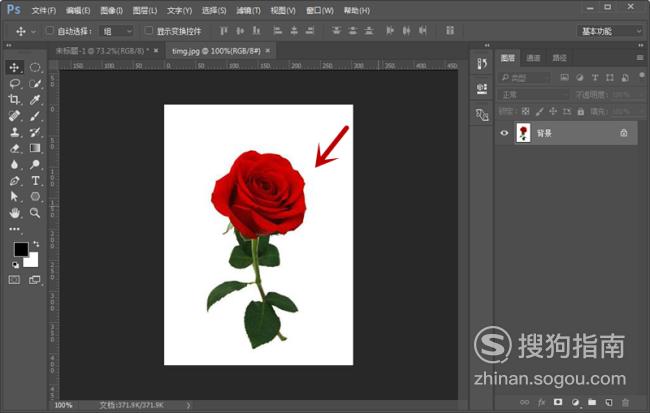Create new fill or adjustment layer
This screenshot has height=413, width=650.
(x=575, y=402)
